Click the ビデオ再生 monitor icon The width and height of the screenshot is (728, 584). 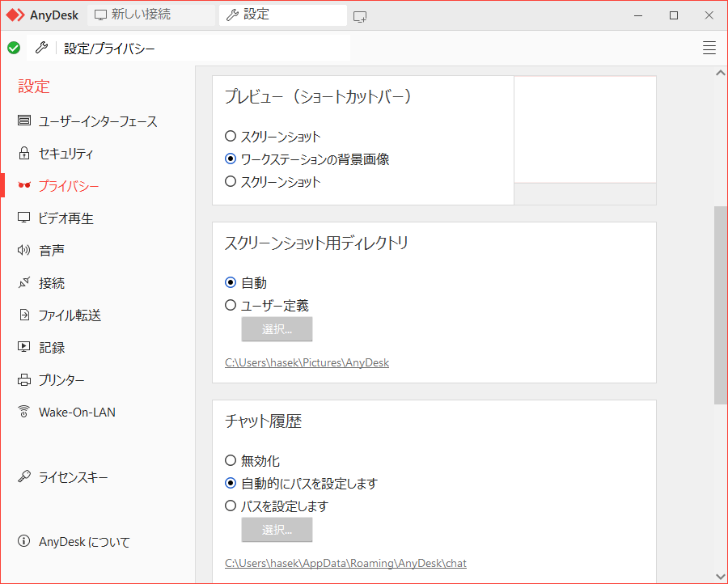coord(24,218)
